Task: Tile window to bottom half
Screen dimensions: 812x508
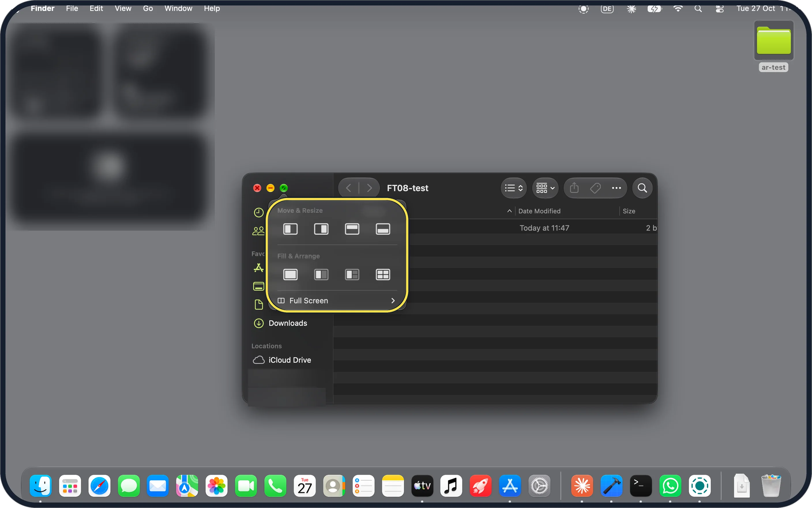Action: tap(383, 229)
